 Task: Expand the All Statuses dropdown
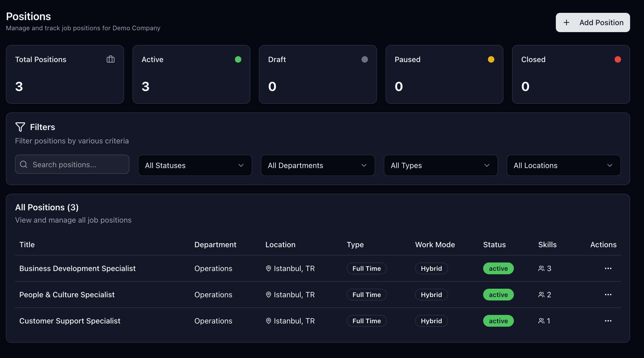tap(195, 165)
